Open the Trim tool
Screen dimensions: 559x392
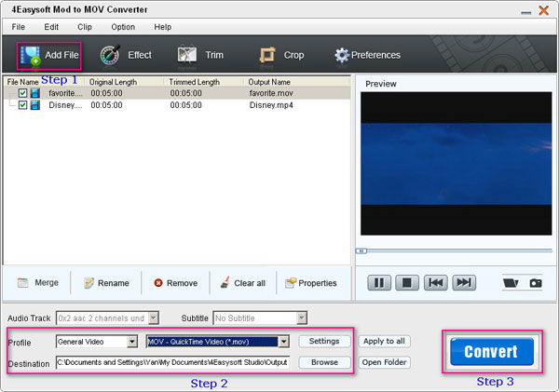[x=200, y=55]
